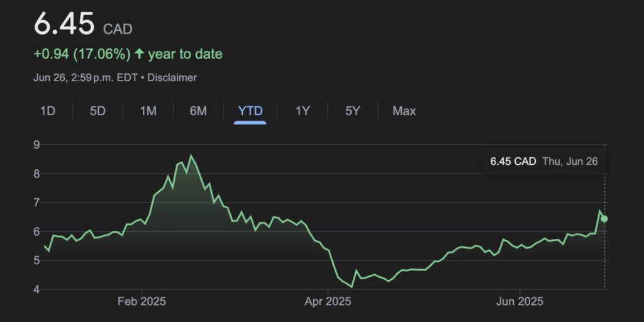Click the +0.94 (17.06%) change text

pyautogui.click(x=82, y=55)
